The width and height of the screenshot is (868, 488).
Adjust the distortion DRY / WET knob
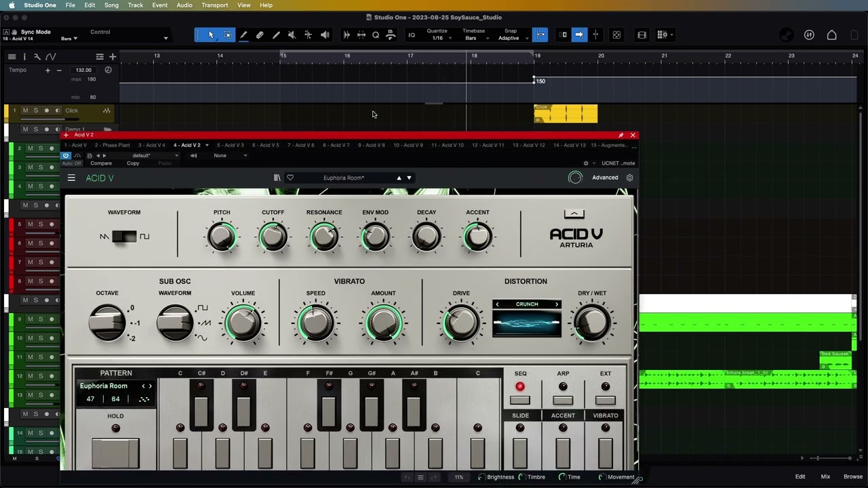[x=592, y=323]
